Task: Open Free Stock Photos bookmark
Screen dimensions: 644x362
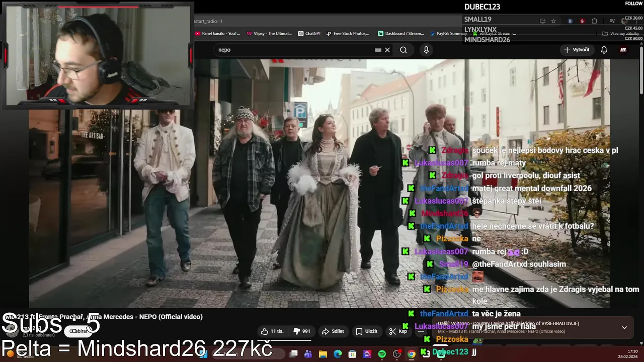Action: (348, 34)
